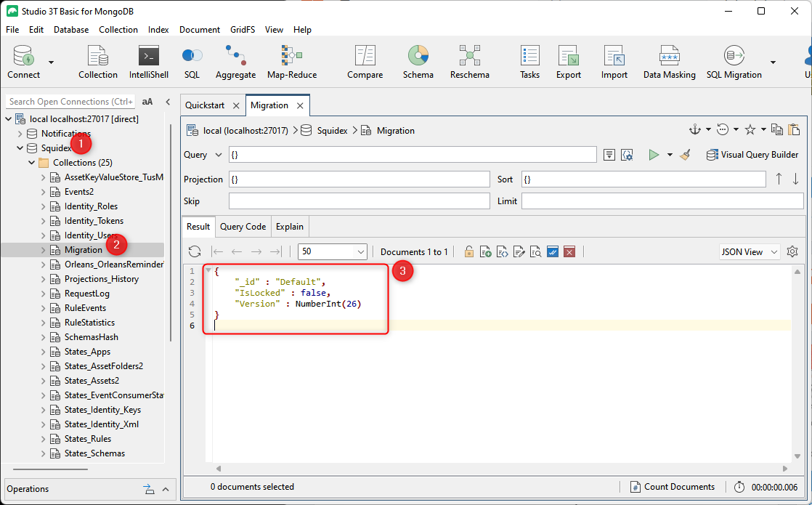Click the Projection input field
Viewport: 812px width, 505px height.
click(x=360, y=179)
